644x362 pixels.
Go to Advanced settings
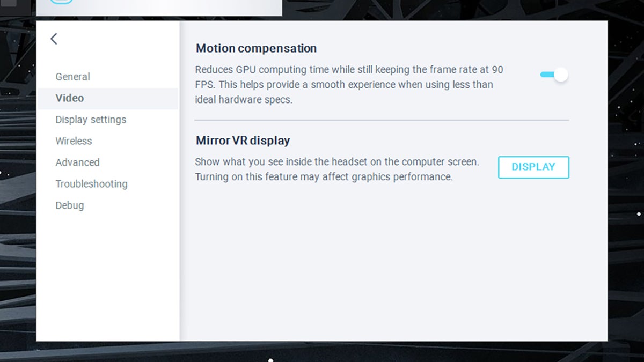pyautogui.click(x=77, y=162)
